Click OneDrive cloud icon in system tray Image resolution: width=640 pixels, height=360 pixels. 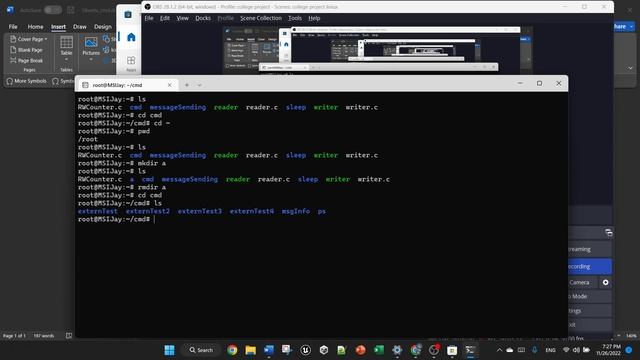[x=509, y=350]
